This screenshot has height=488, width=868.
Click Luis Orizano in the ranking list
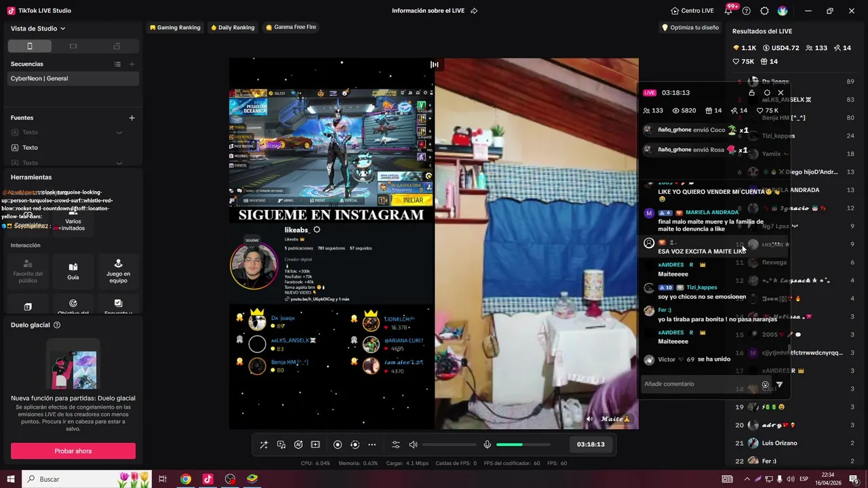click(780, 443)
